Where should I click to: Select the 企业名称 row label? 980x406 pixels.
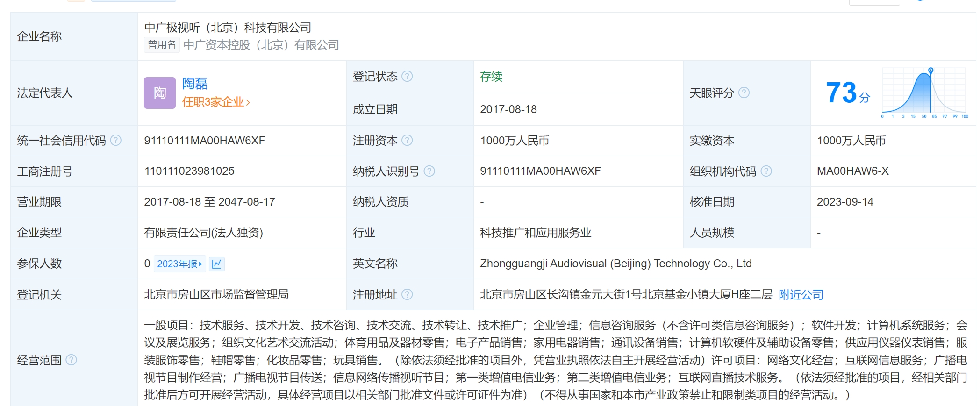click(39, 36)
